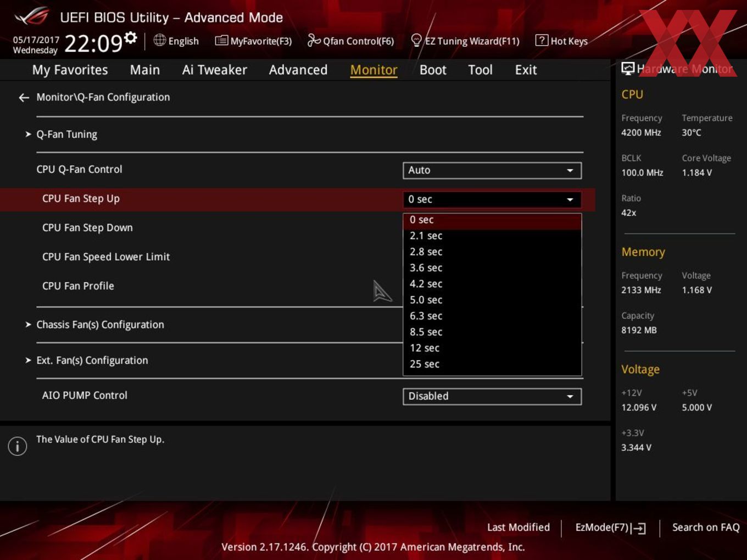Screen dimensions: 747x560
Task: Open the Ai Tweaker tab
Action: (x=215, y=70)
